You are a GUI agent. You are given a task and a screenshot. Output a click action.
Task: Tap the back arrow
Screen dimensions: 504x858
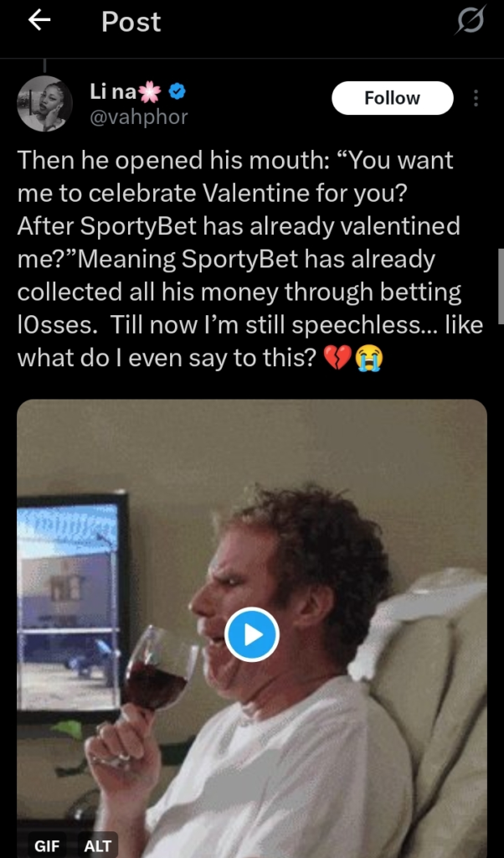click(x=40, y=22)
